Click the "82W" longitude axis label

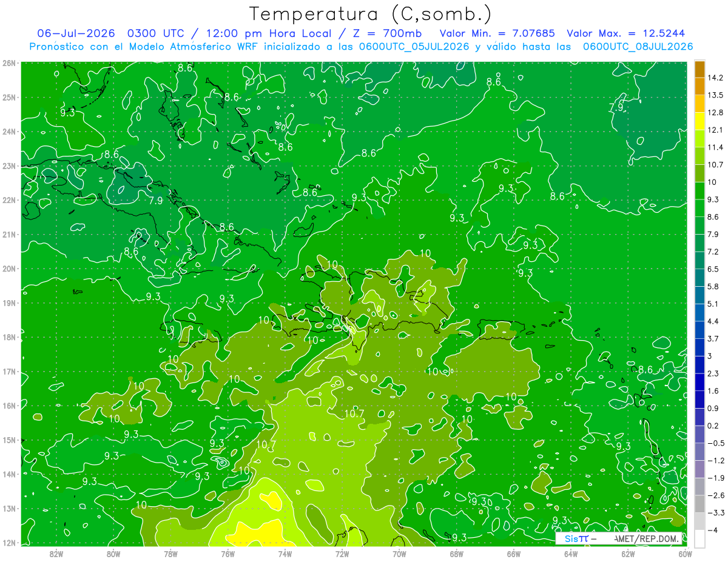(56, 554)
